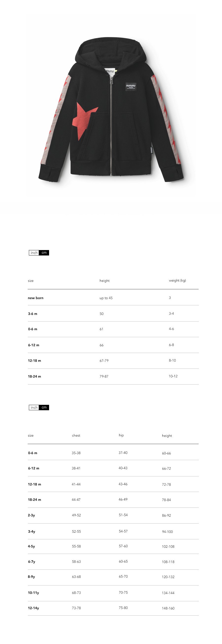
Task: Select the 6-7y size row label
Action: [32, 562]
